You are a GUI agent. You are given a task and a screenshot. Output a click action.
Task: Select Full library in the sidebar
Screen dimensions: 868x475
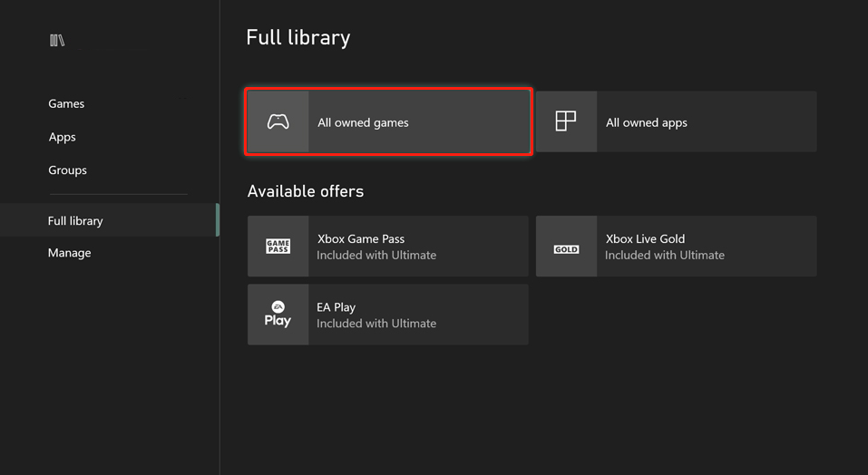pos(110,220)
